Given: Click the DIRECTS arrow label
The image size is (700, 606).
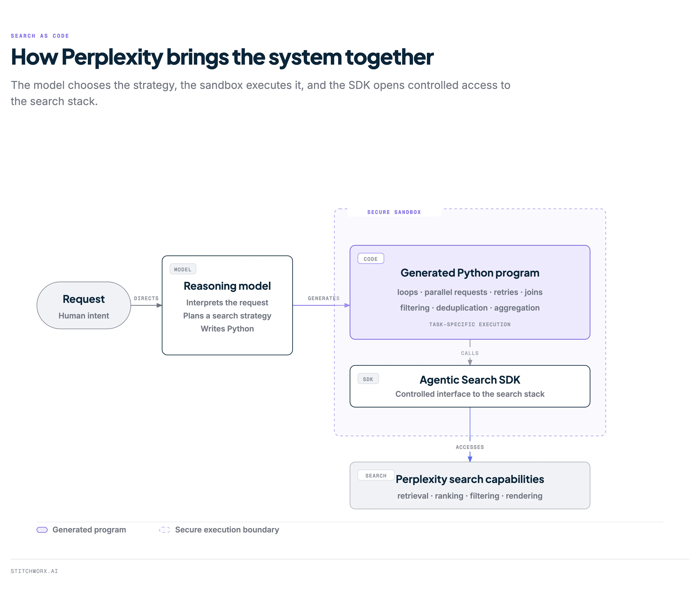Looking at the screenshot, I should pyautogui.click(x=146, y=298).
